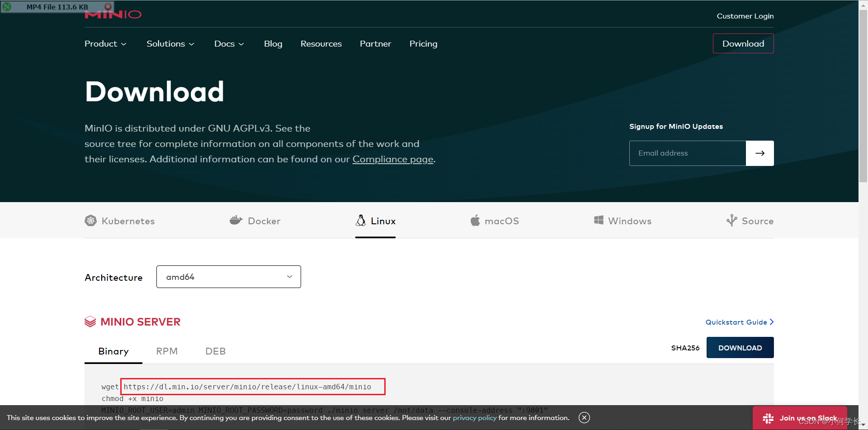Switch to the Windows platform tab
This screenshot has height=430, width=868.
pos(623,221)
